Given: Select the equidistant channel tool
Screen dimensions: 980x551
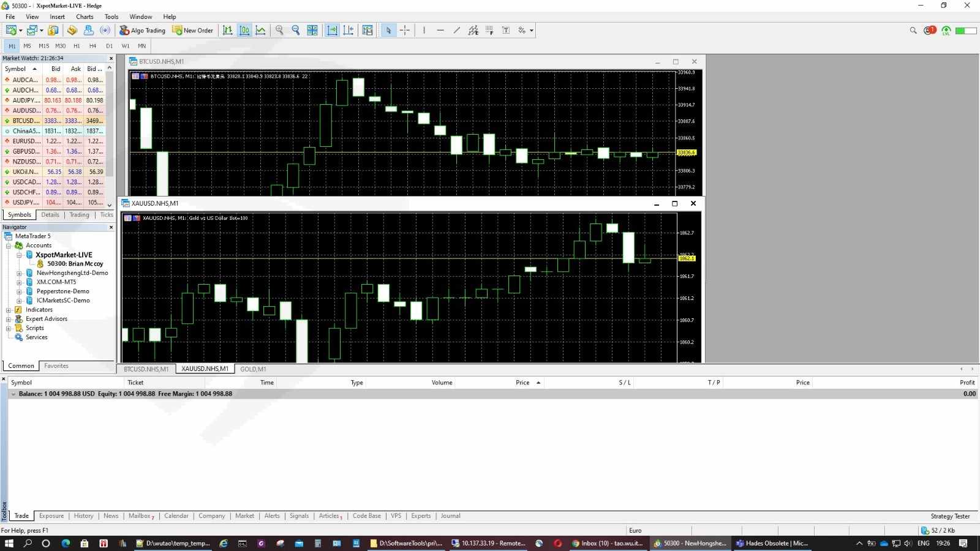Looking at the screenshot, I should pos(473,30).
